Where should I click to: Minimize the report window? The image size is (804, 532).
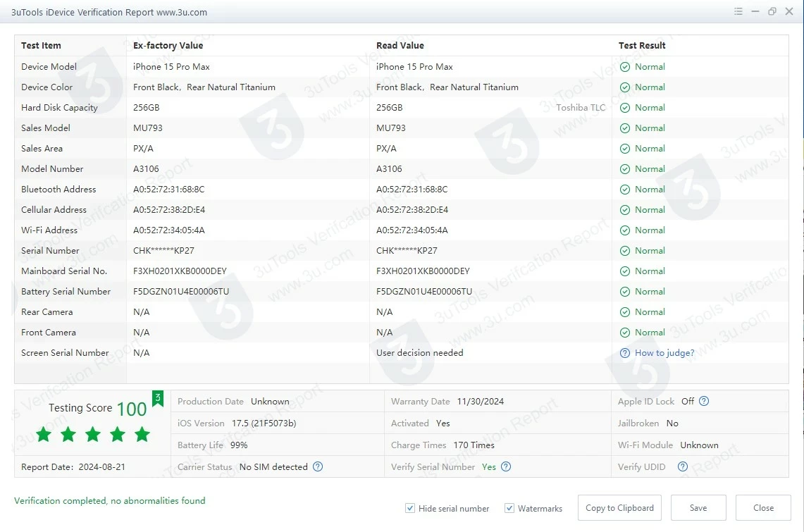coord(755,11)
